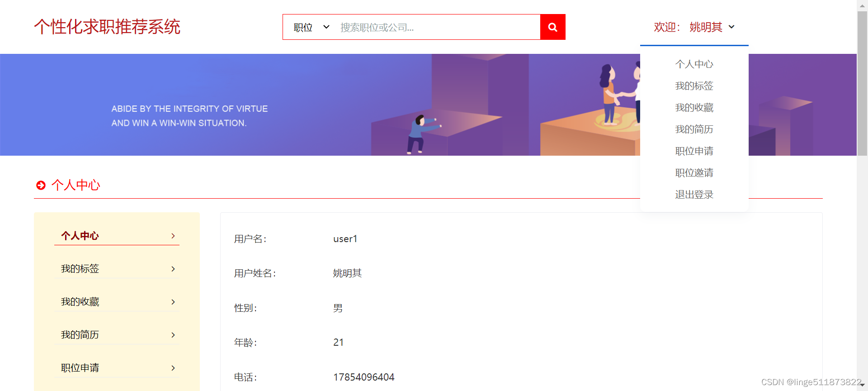
Task: Click the chevron on sidebar 我的简历 row
Action: (173, 335)
